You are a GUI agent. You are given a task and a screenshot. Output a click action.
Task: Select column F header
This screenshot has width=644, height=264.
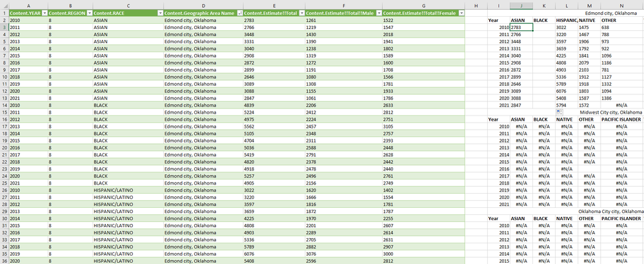[x=343, y=6]
